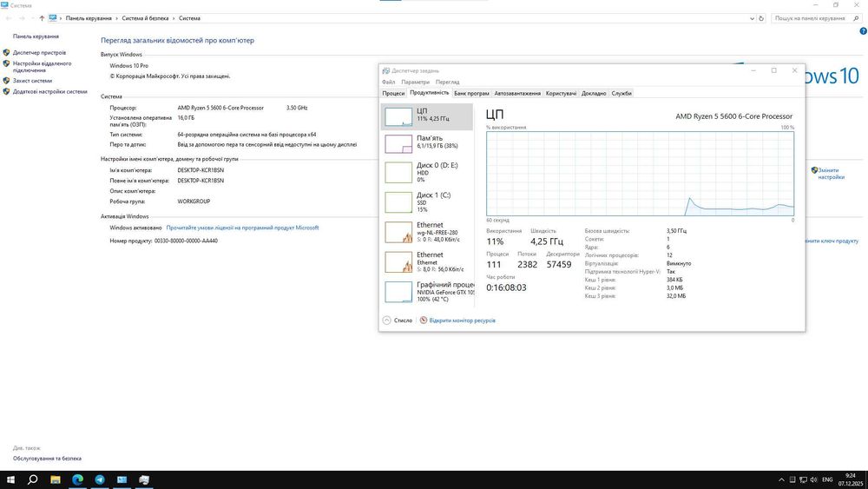Open Захист системи in the sidebar
This screenshot has width=868, height=489.
coord(32,81)
